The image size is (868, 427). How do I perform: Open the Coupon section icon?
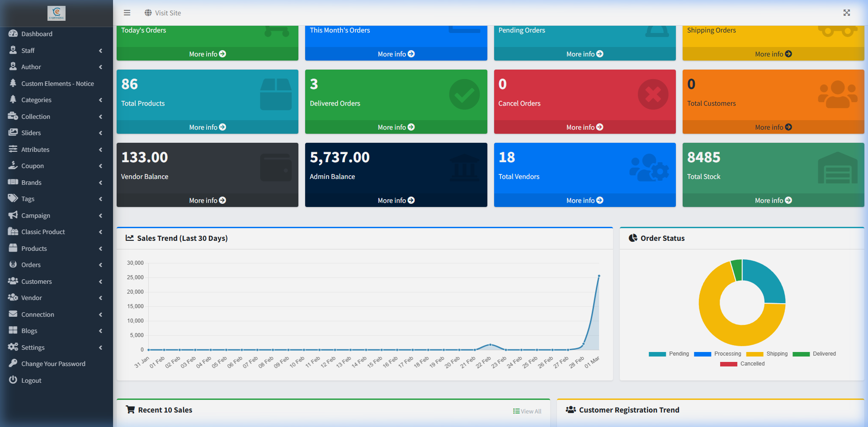click(x=14, y=166)
